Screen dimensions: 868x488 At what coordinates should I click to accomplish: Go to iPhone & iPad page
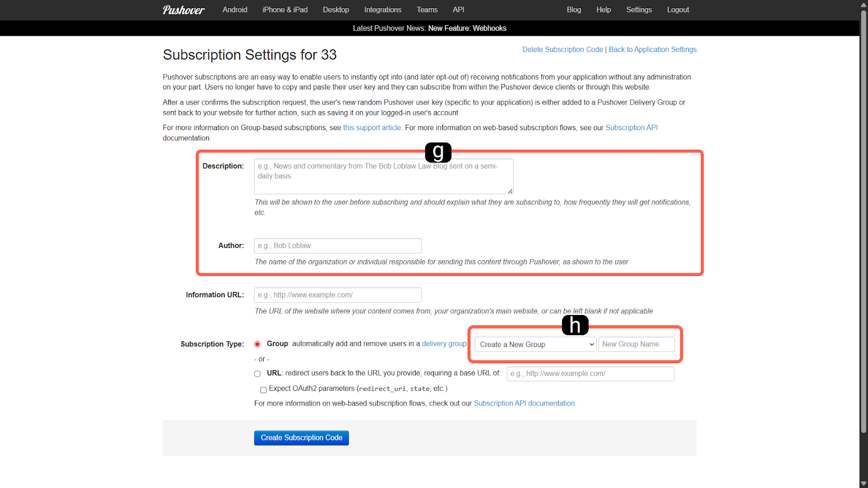(x=285, y=10)
